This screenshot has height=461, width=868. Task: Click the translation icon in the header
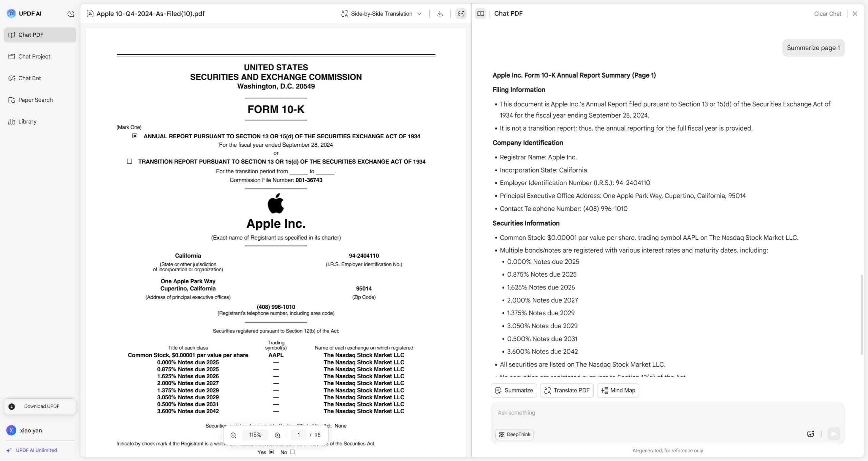tap(344, 14)
